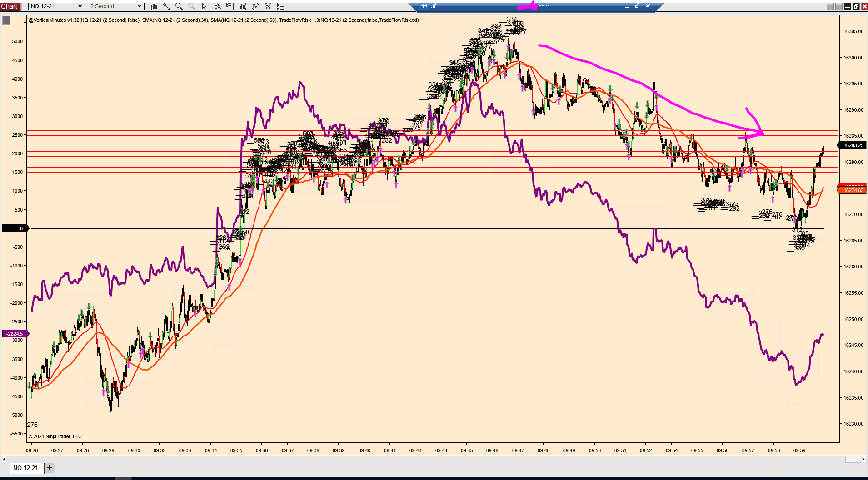This screenshot has width=868, height=480.
Task: Open the chart properties icon
Action: (x=268, y=6)
